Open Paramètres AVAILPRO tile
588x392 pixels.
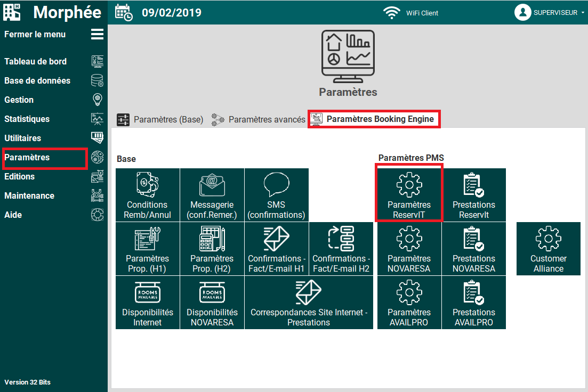[409, 303]
